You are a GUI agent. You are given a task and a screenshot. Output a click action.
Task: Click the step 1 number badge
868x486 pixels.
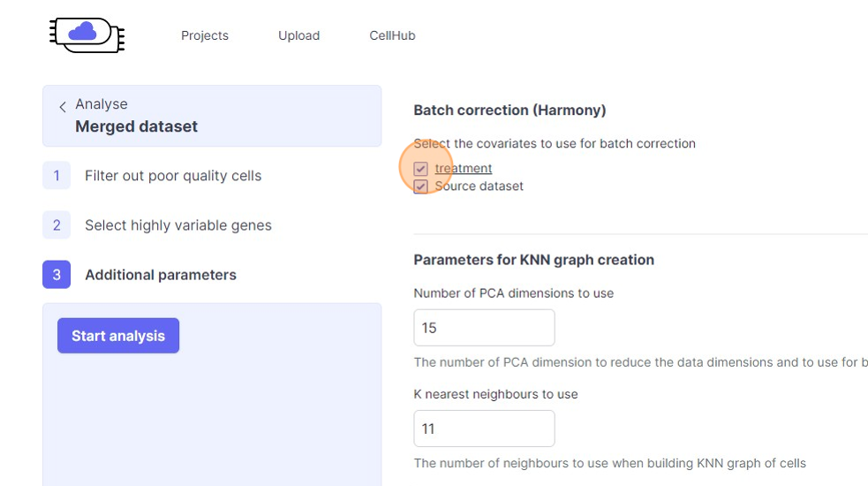click(x=57, y=176)
